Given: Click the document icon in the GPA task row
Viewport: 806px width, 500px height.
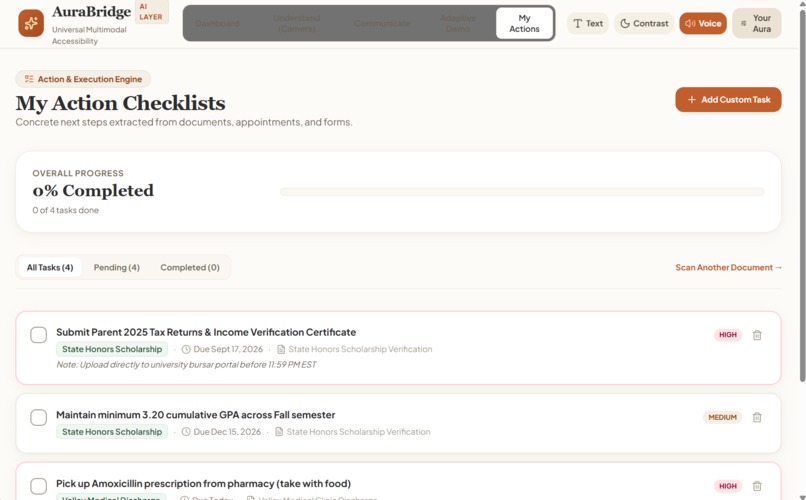Looking at the screenshot, I should [x=279, y=432].
